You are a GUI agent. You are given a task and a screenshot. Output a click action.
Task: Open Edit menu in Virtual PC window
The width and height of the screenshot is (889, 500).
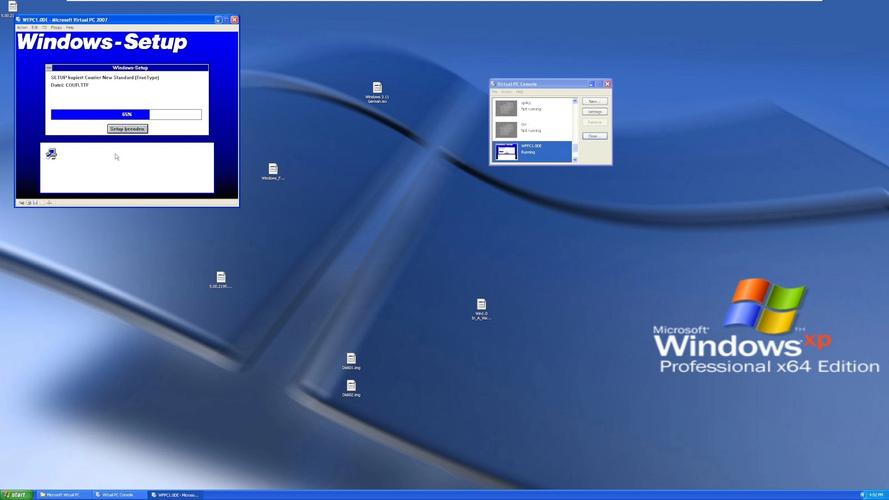pyautogui.click(x=35, y=27)
